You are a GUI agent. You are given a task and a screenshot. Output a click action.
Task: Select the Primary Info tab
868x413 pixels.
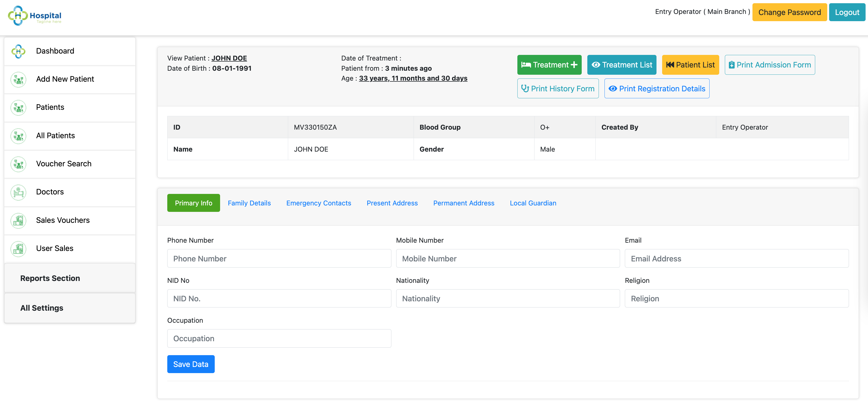(x=194, y=203)
